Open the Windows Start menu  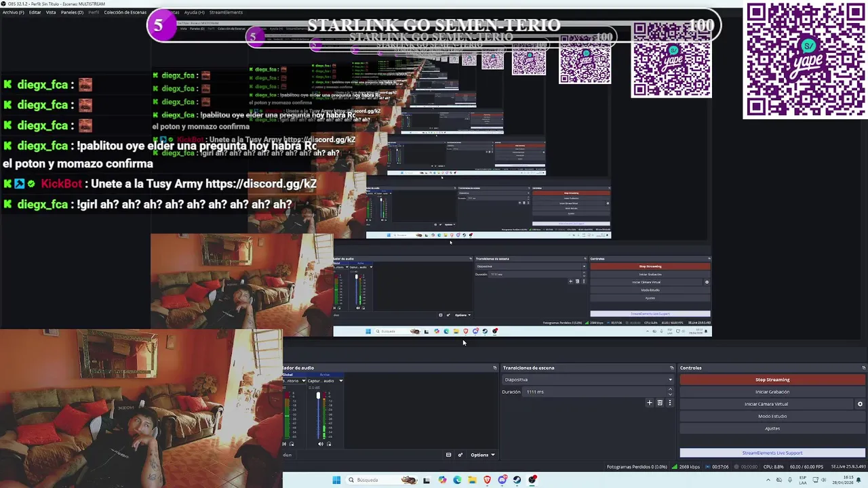pos(336,480)
